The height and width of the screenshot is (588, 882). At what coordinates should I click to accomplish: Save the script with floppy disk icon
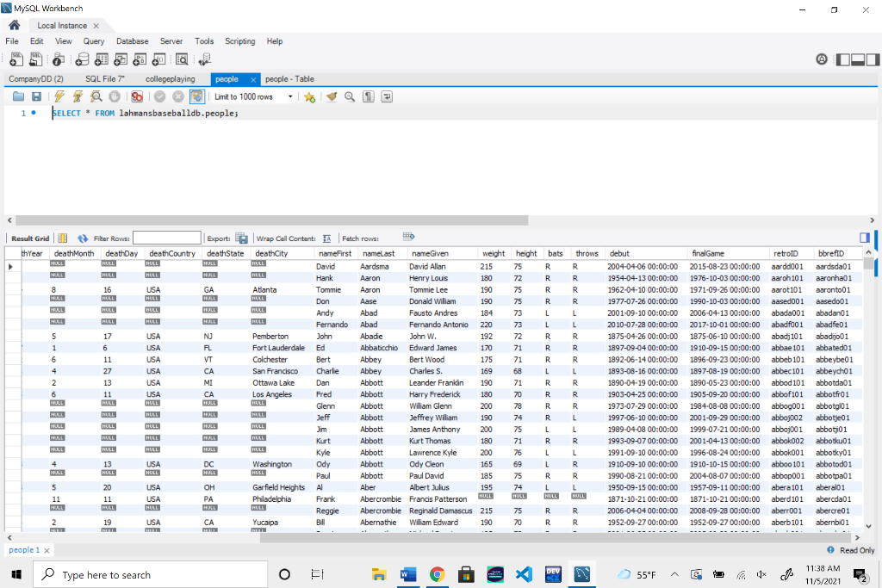tap(36, 96)
